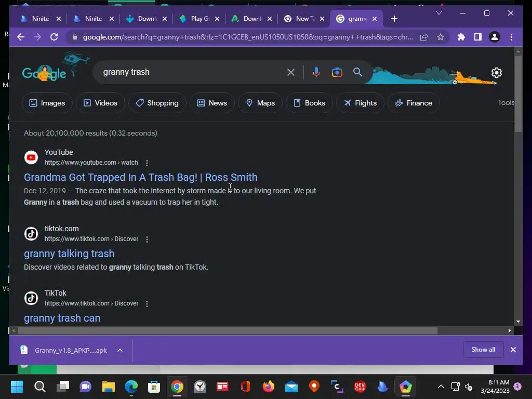Screen dimensions: 532x399
Task: Open Task View from taskbar
Action: coord(63,387)
